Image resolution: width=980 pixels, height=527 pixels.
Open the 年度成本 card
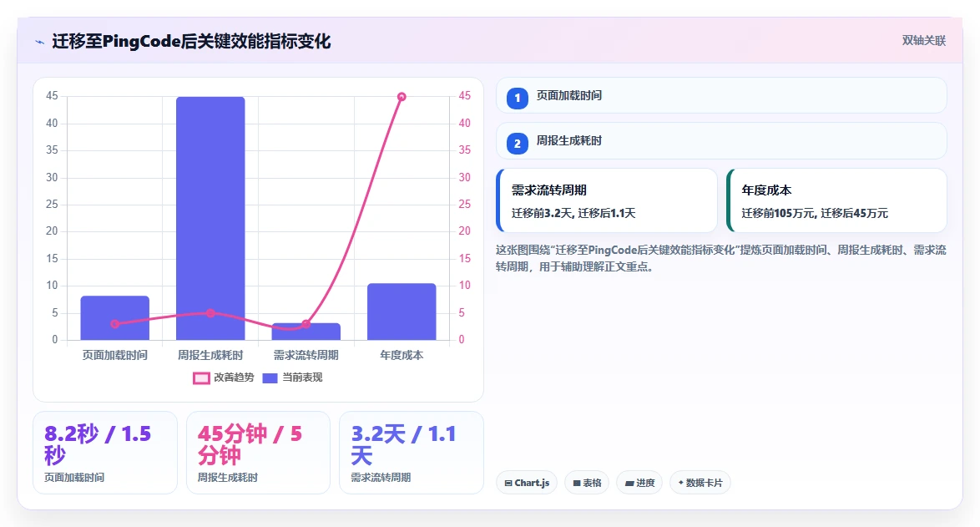(837, 200)
